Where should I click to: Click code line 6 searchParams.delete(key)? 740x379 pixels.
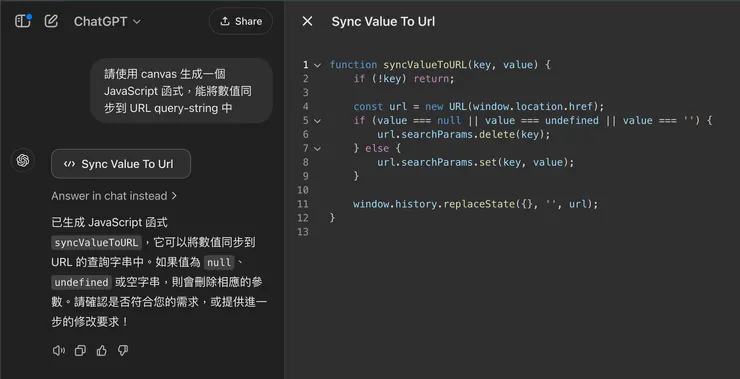coord(463,135)
